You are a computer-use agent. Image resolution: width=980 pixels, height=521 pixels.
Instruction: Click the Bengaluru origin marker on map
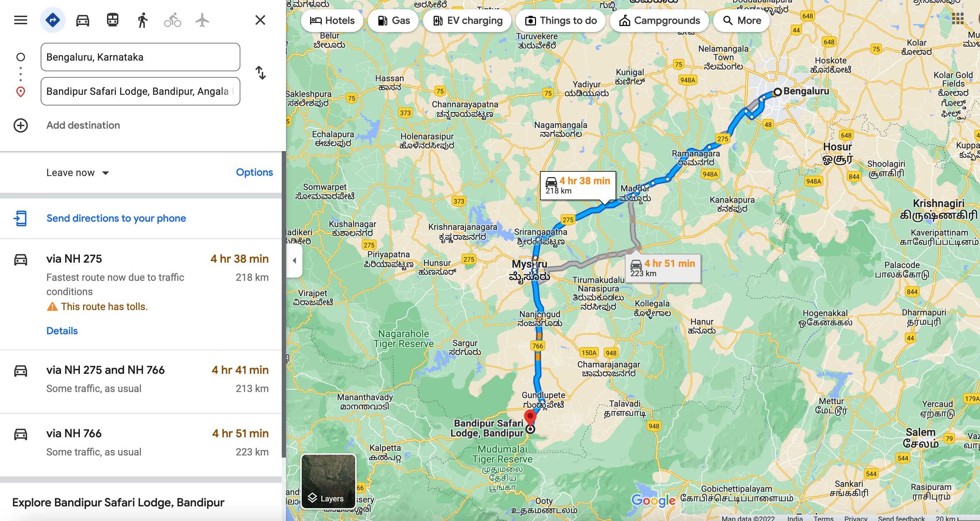777,92
